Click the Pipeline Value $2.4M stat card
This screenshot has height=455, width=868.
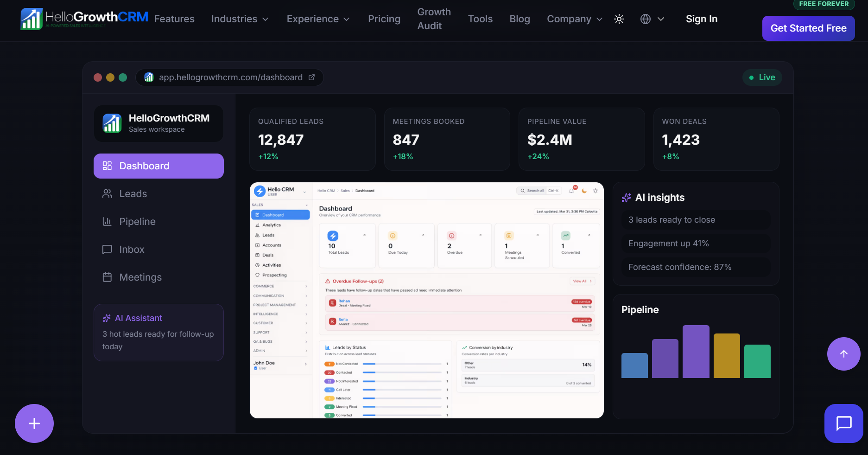coord(582,139)
